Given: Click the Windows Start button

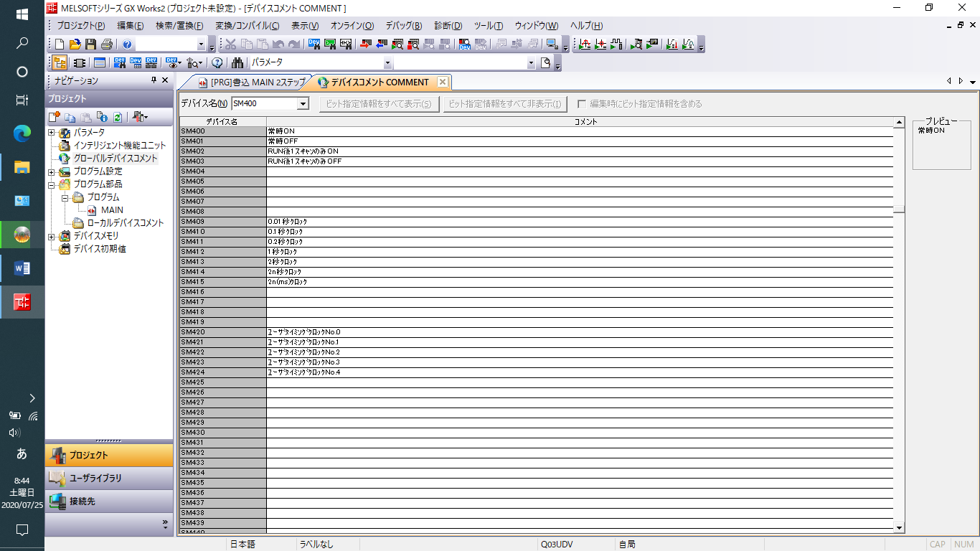Looking at the screenshot, I should click(22, 14).
